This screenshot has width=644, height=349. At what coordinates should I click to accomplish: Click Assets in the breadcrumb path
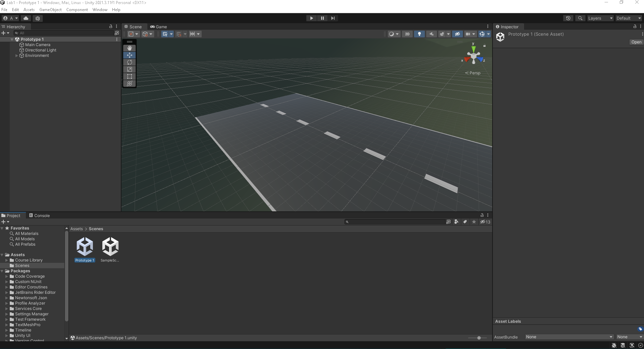point(76,229)
